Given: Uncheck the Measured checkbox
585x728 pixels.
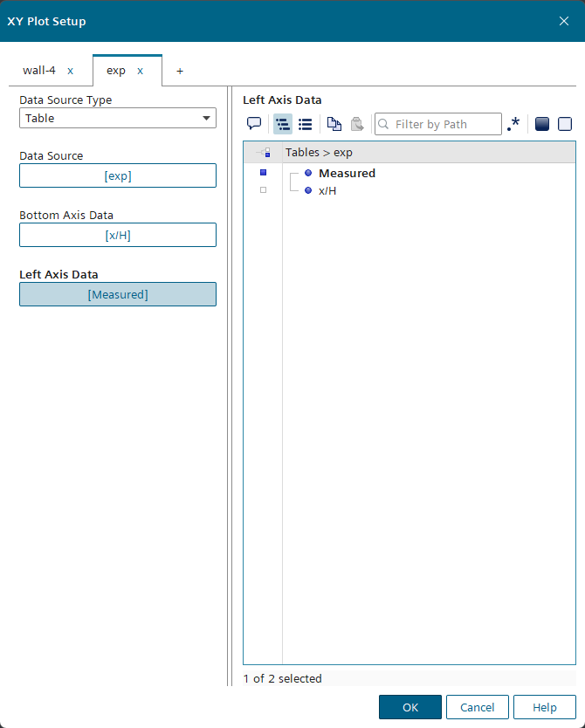Looking at the screenshot, I should (263, 173).
